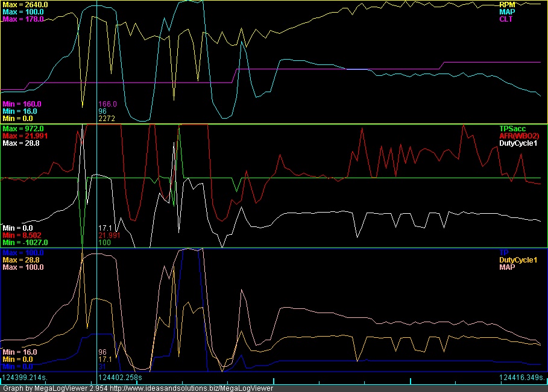
Task: Select the magenta CLT legend label
Action: click(x=506, y=19)
